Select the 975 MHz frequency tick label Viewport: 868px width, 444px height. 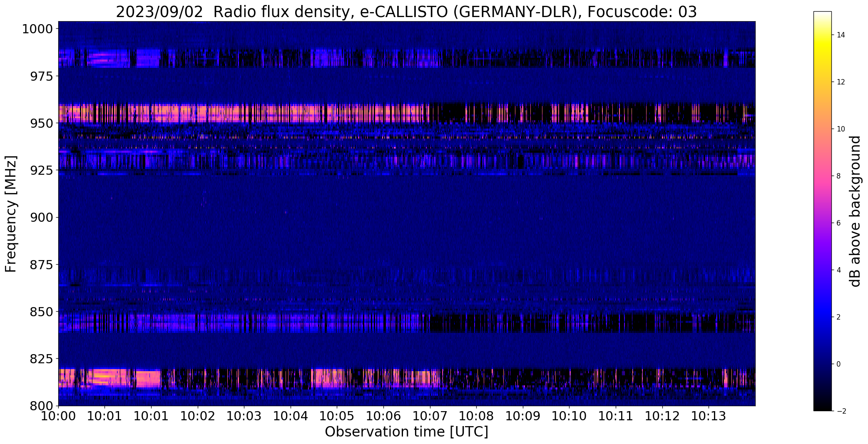point(42,77)
